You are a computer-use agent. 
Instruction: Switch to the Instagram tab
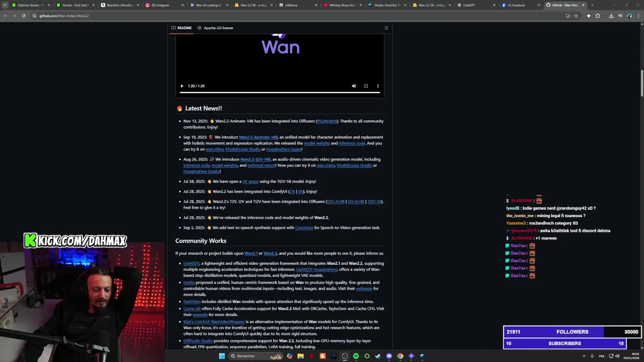click(x=164, y=5)
